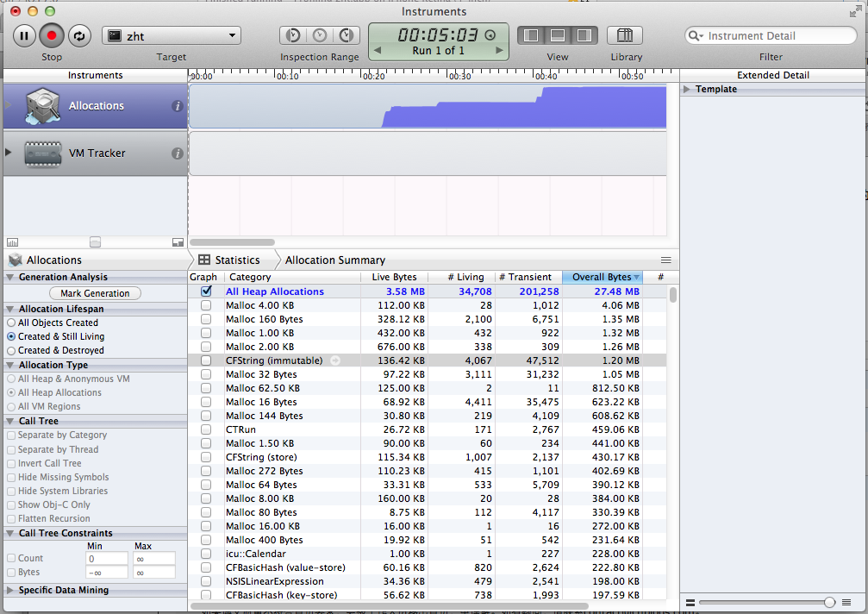Click the focus arrow next to CFString (immutable)
Screen dimensions: 868x614
(335, 360)
